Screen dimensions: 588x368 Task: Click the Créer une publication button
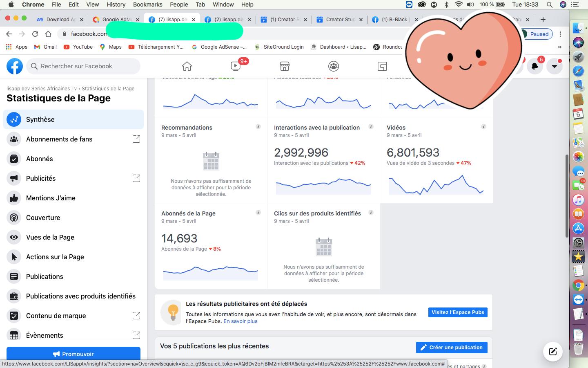[x=452, y=348]
